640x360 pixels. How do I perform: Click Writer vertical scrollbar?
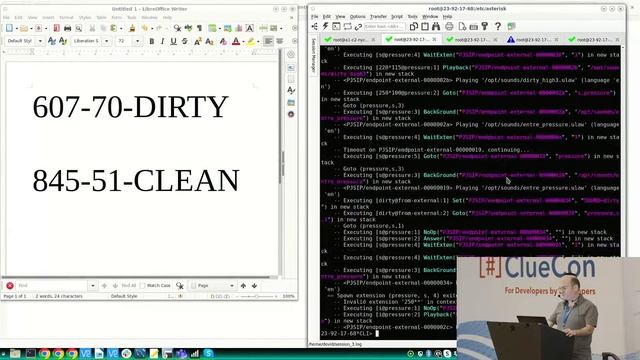(281, 163)
